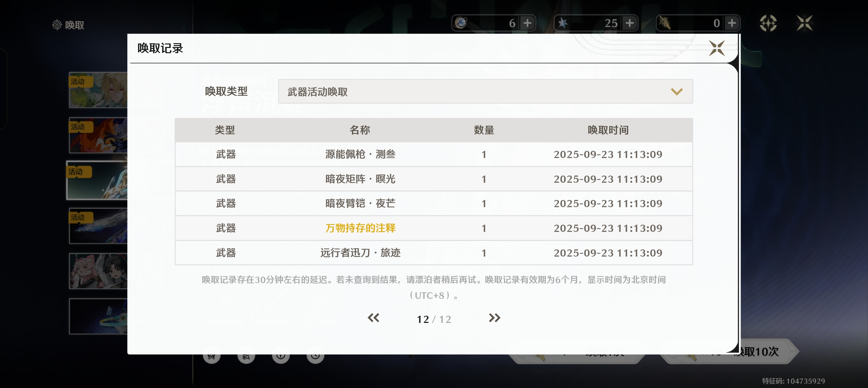Viewport: 868px width, 388px height.
Task: Close the 唤取记录 dialog
Action: click(716, 48)
